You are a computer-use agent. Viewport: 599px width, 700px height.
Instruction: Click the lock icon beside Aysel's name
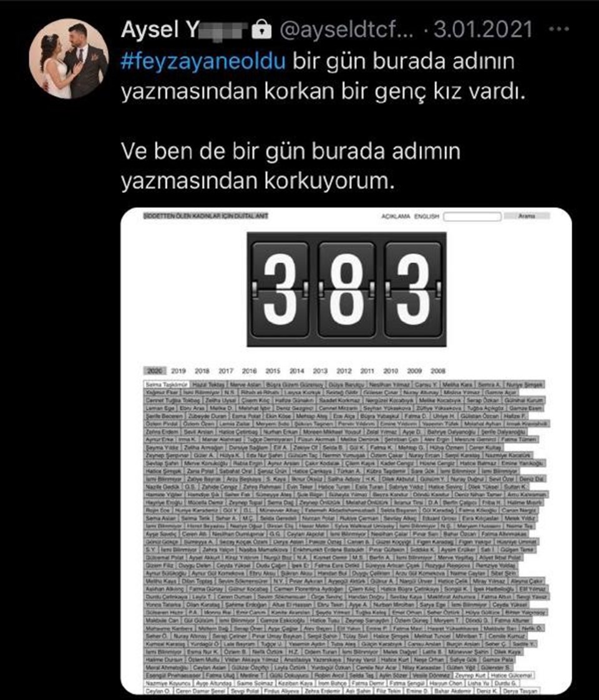tap(261, 30)
